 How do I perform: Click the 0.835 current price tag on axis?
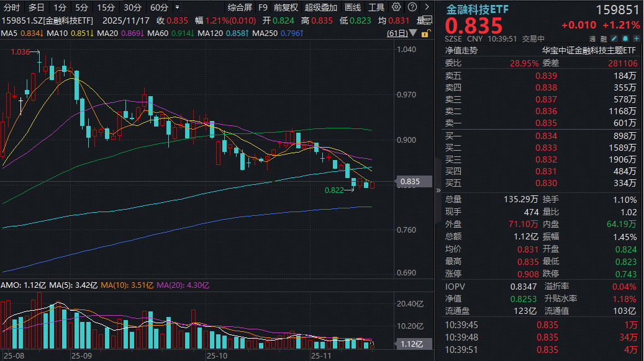(410, 182)
